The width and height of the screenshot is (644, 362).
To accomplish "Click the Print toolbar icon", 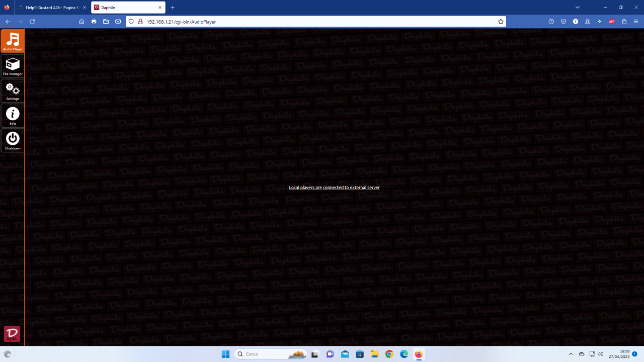I will click(x=94, y=22).
